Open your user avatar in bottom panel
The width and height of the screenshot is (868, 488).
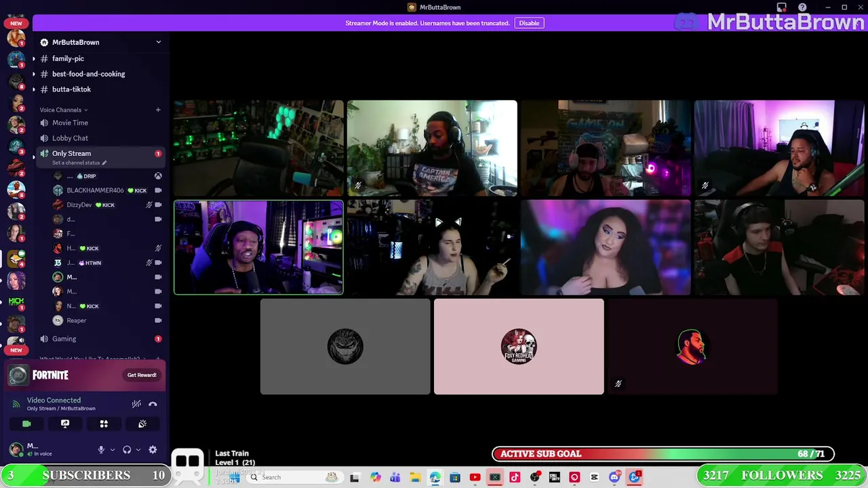(16, 449)
